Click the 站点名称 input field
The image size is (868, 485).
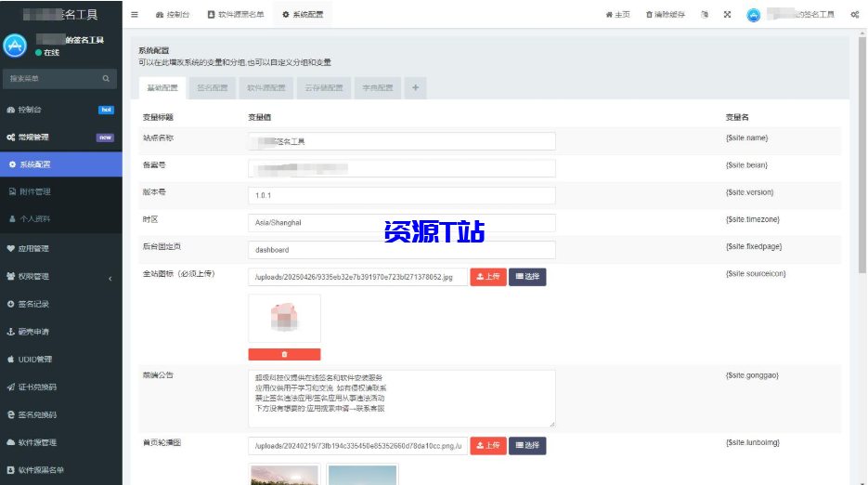click(402, 141)
